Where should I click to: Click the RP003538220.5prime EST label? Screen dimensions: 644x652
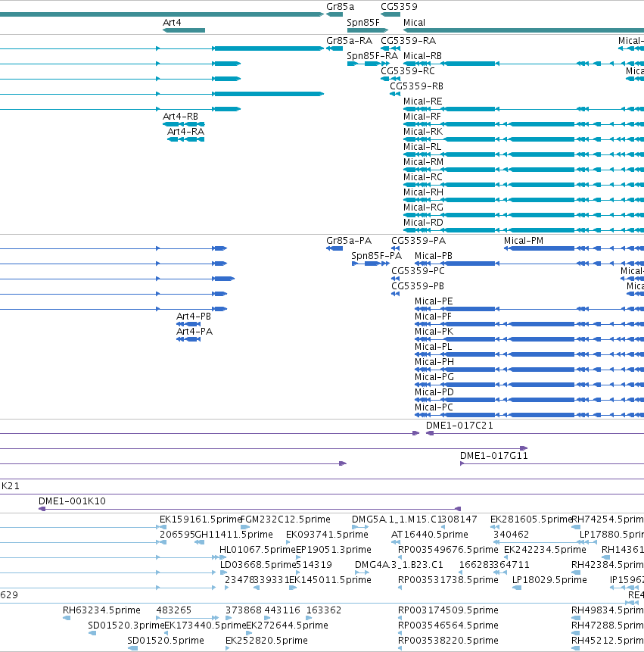pos(448,641)
